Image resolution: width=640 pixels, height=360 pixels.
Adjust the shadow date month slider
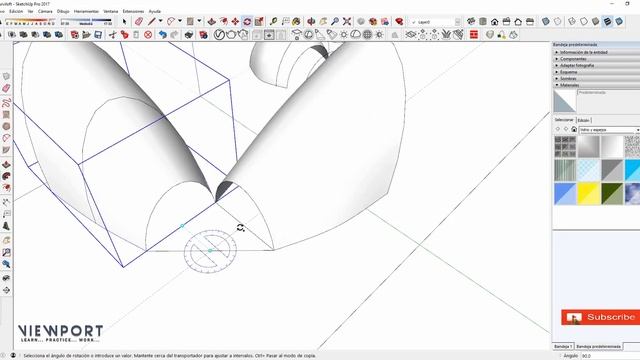[29, 21]
